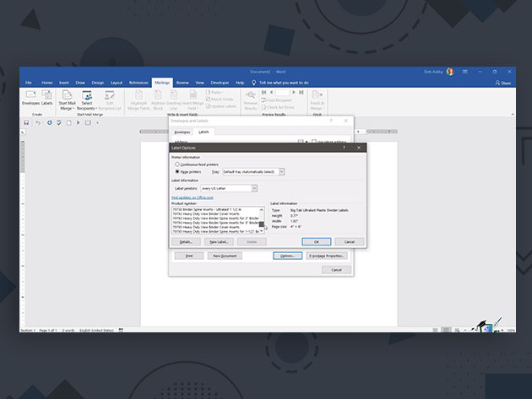Click Cancel in Envelopes and Labels dialog
The height and width of the screenshot is (399, 532).
coord(336,270)
